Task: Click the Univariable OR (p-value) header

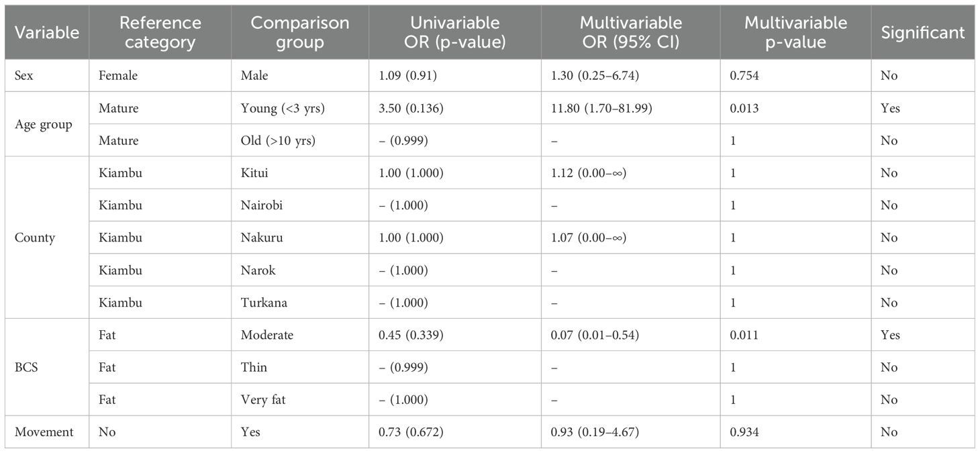Action: tap(454, 32)
